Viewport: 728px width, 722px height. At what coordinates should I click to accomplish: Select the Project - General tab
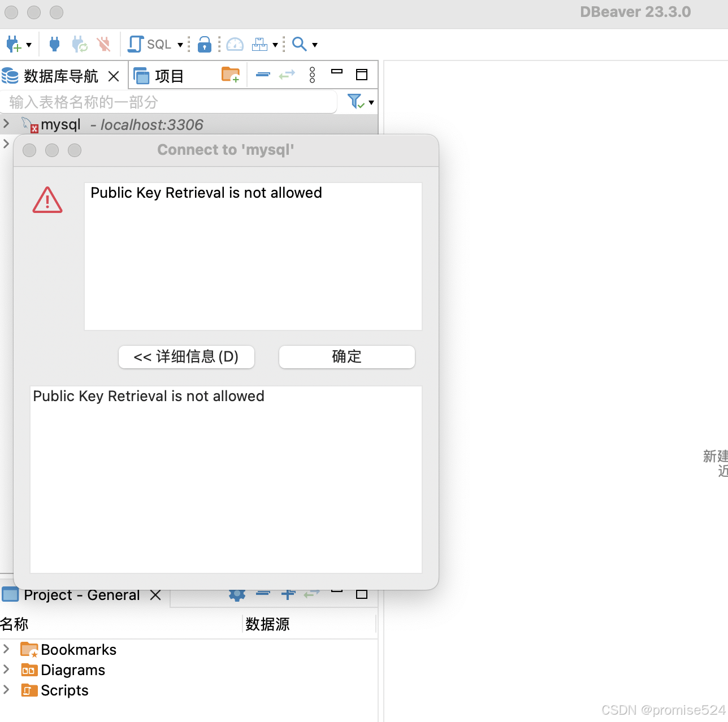[82, 595]
